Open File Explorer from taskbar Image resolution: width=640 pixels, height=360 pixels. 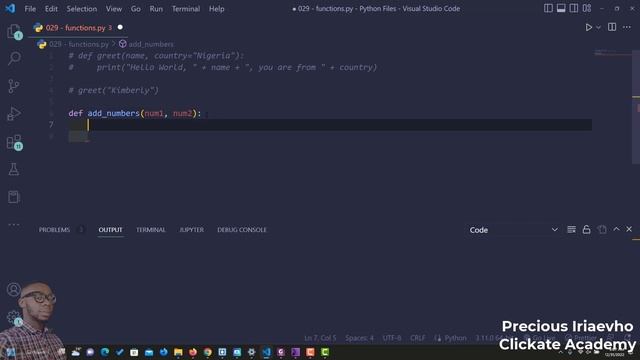pos(178,352)
